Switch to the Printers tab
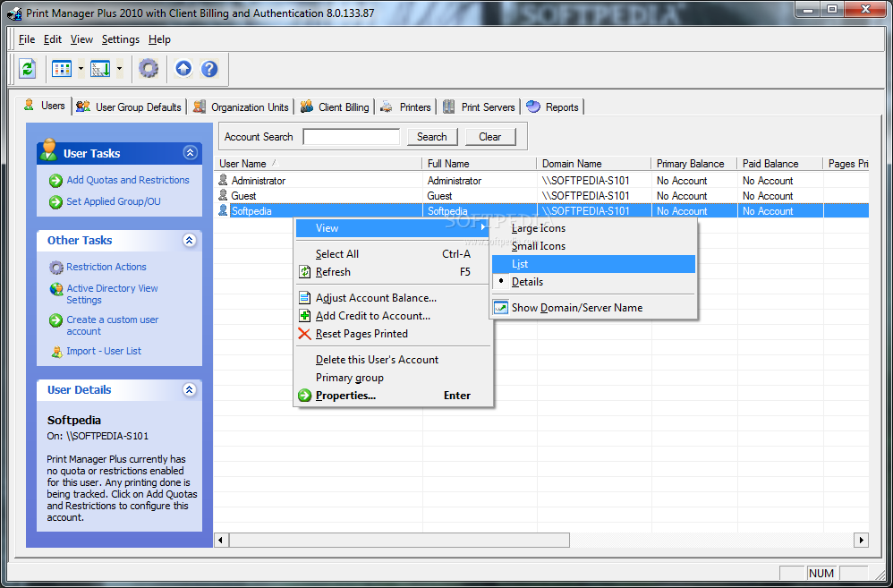This screenshot has height=588, width=893. click(x=406, y=107)
